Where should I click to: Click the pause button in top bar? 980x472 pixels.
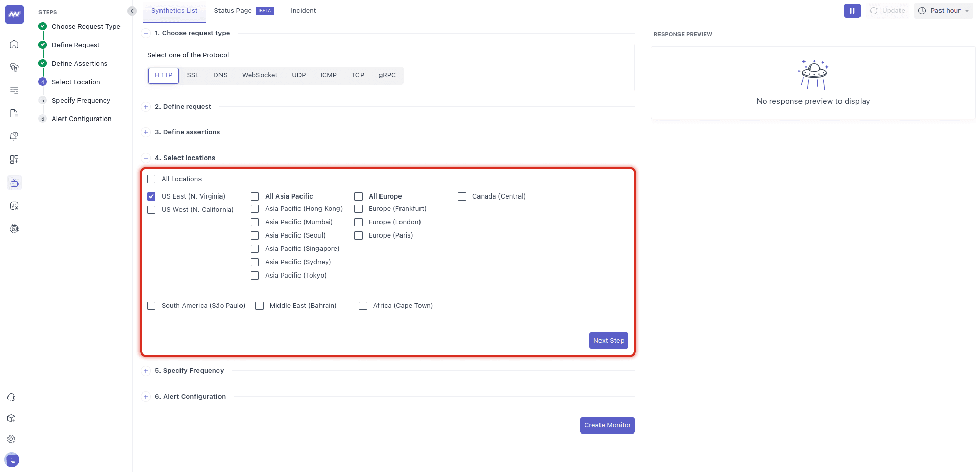[x=852, y=11]
